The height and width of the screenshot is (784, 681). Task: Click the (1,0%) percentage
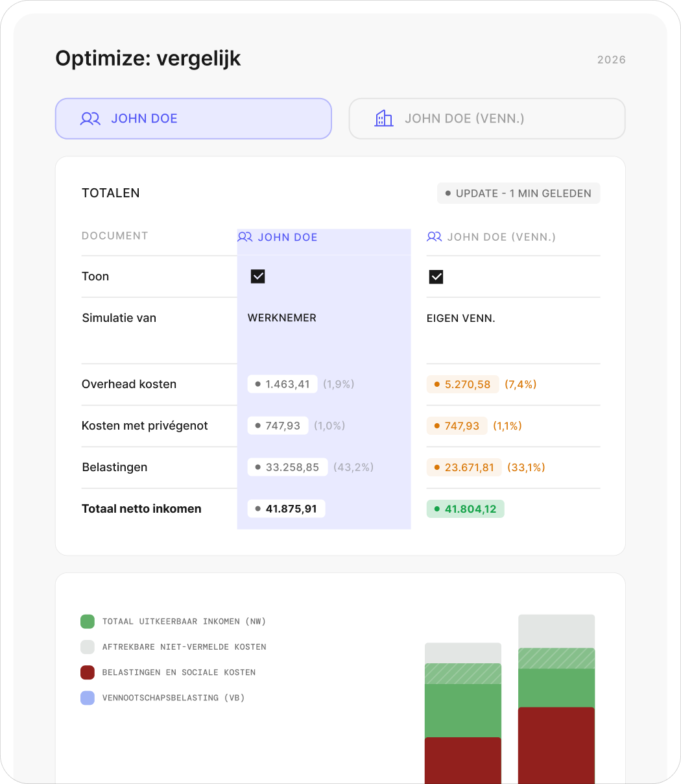click(329, 426)
